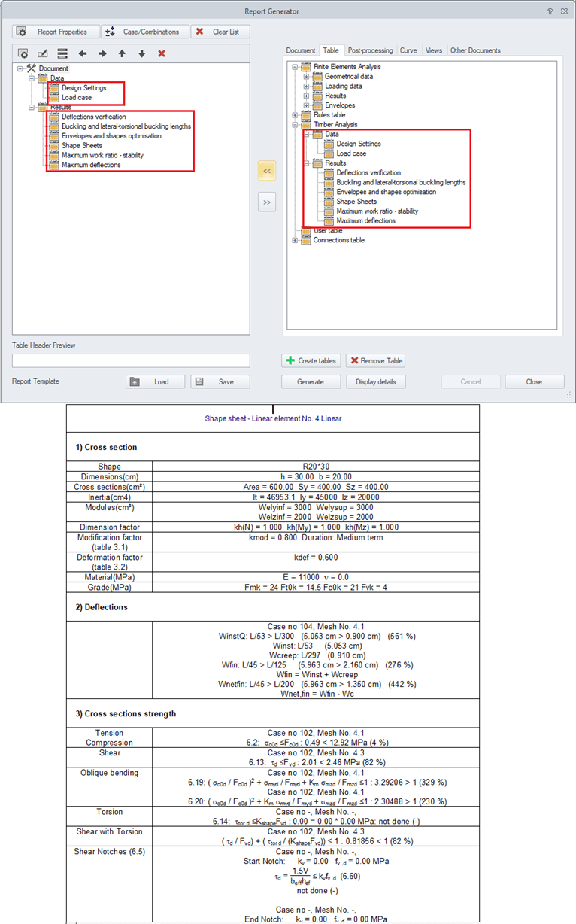Switch to the Other Documents tab

475,50
